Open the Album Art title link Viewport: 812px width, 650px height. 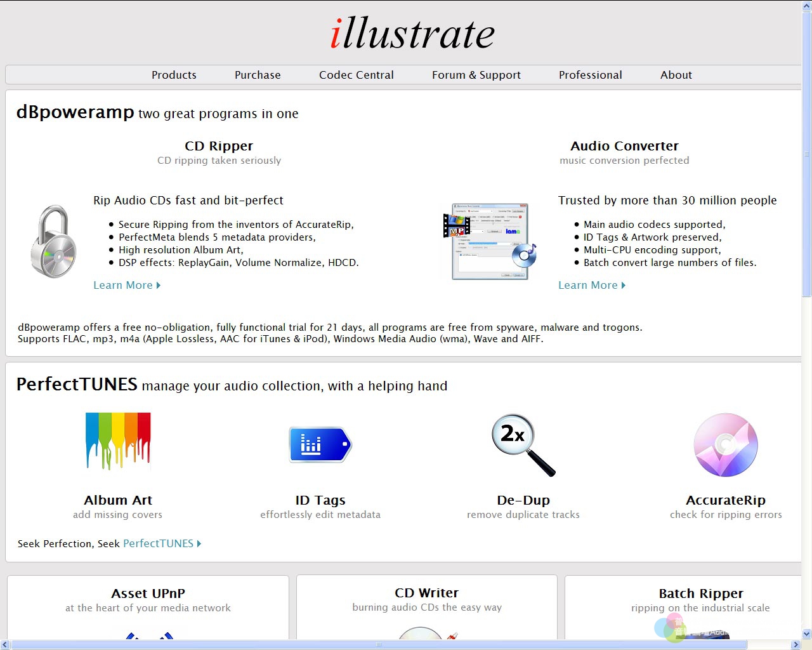[118, 500]
